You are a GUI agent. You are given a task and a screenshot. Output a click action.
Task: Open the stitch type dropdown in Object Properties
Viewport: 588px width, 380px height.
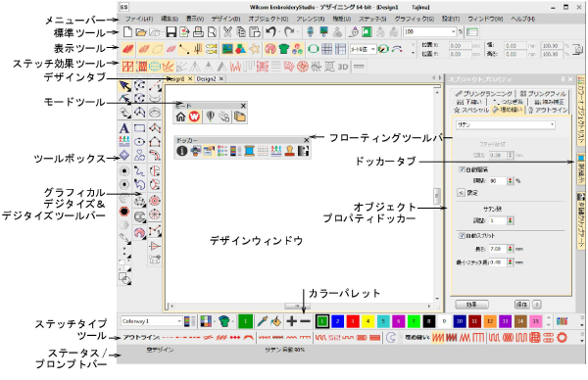[505, 125]
